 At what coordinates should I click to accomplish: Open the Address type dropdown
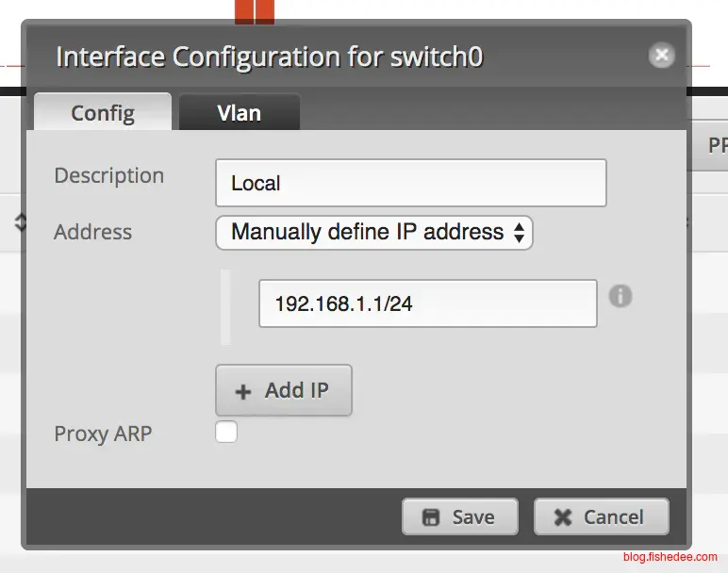click(373, 233)
